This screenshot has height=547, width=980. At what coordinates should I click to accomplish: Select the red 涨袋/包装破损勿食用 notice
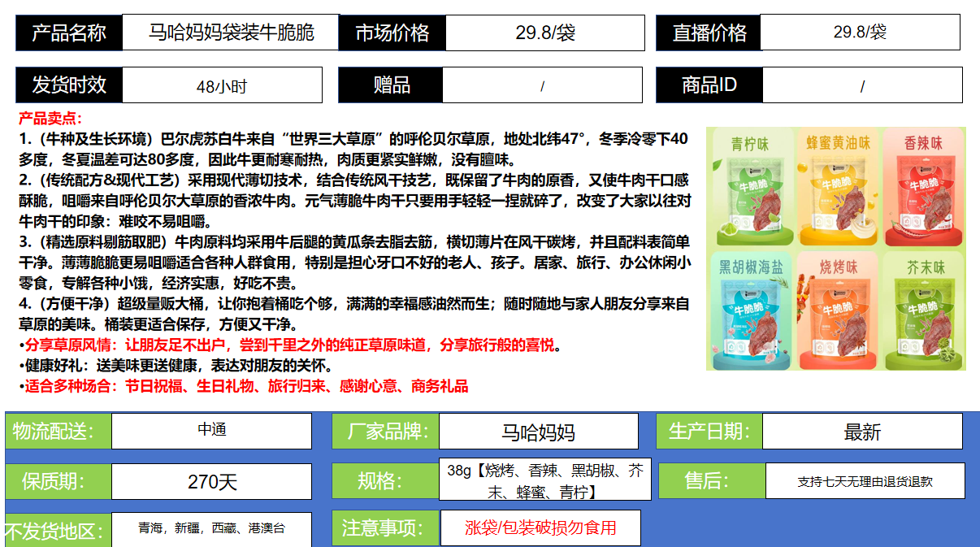click(x=540, y=527)
